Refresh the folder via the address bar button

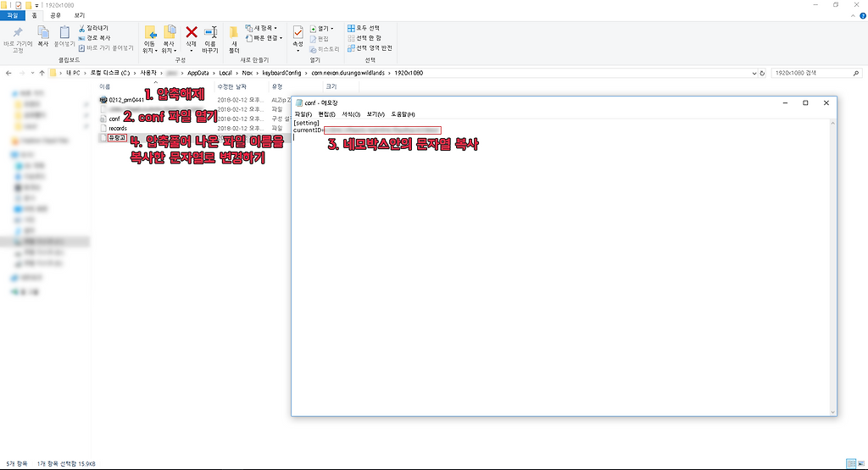pos(762,73)
